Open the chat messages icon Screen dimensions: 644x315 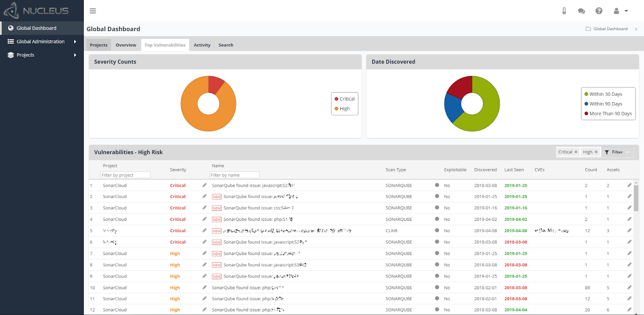(581, 11)
